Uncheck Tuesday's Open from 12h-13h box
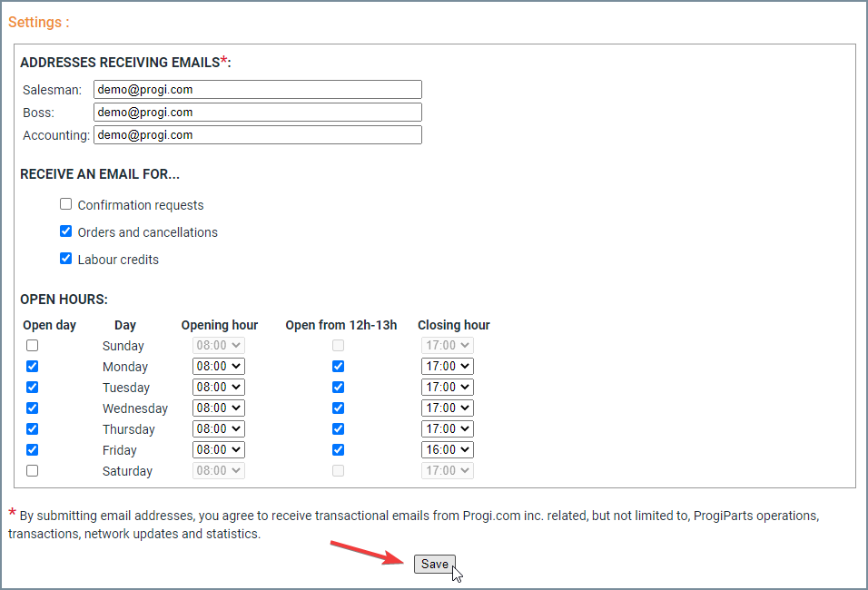868x590 pixels. 338,387
